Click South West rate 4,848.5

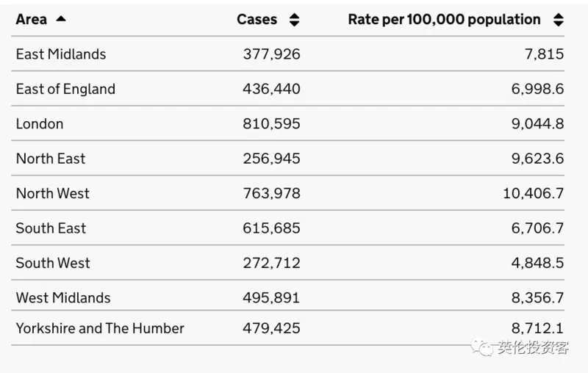[537, 264]
